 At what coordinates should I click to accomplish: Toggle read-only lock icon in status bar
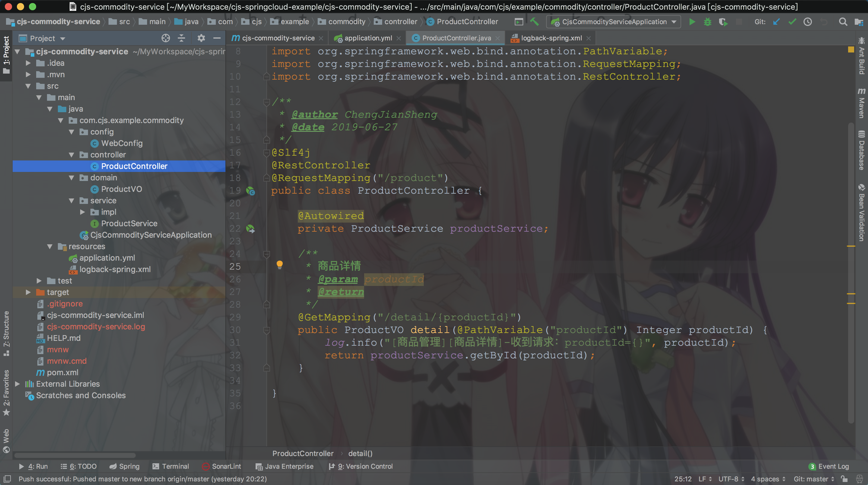pyautogui.click(x=844, y=479)
